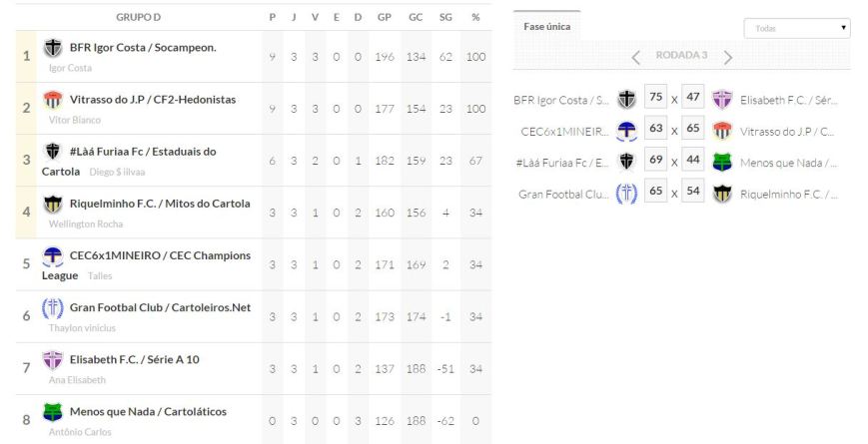Click CEC6x1MINEIRO crest in standings table
The height and width of the screenshot is (444, 868).
(53, 255)
